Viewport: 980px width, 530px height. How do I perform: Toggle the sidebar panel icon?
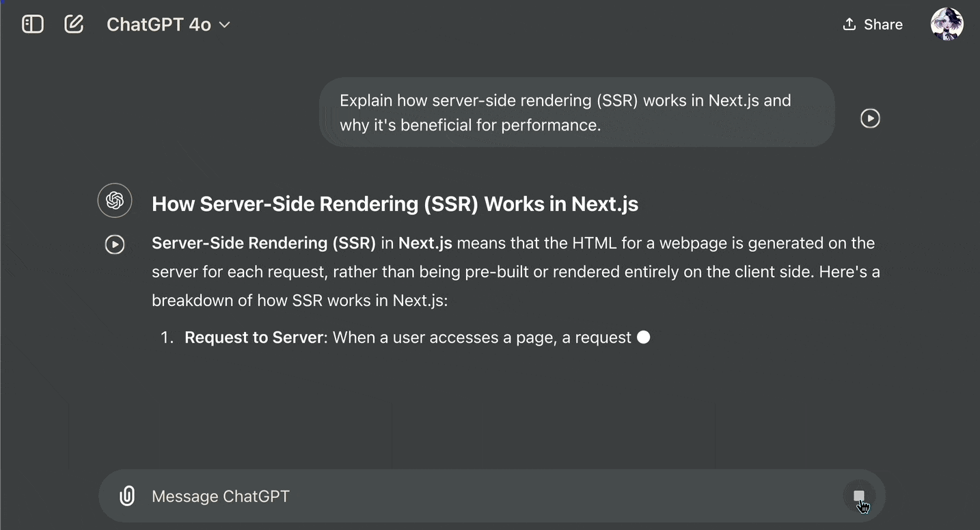pyautogui.click(x=33, y=25)
